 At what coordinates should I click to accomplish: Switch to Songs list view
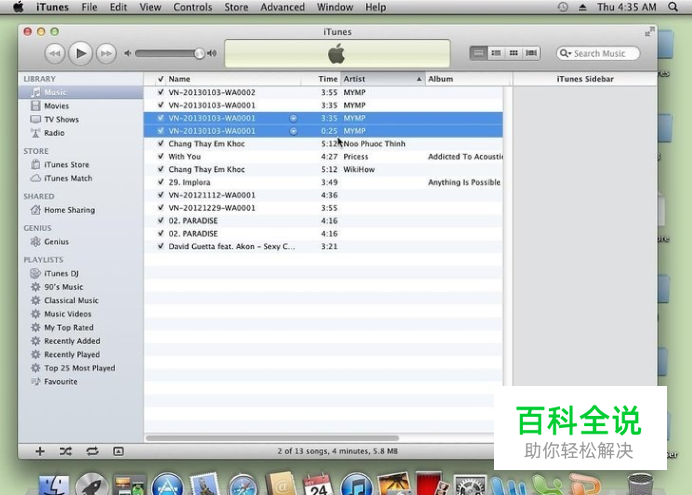(x=478, y=53)
